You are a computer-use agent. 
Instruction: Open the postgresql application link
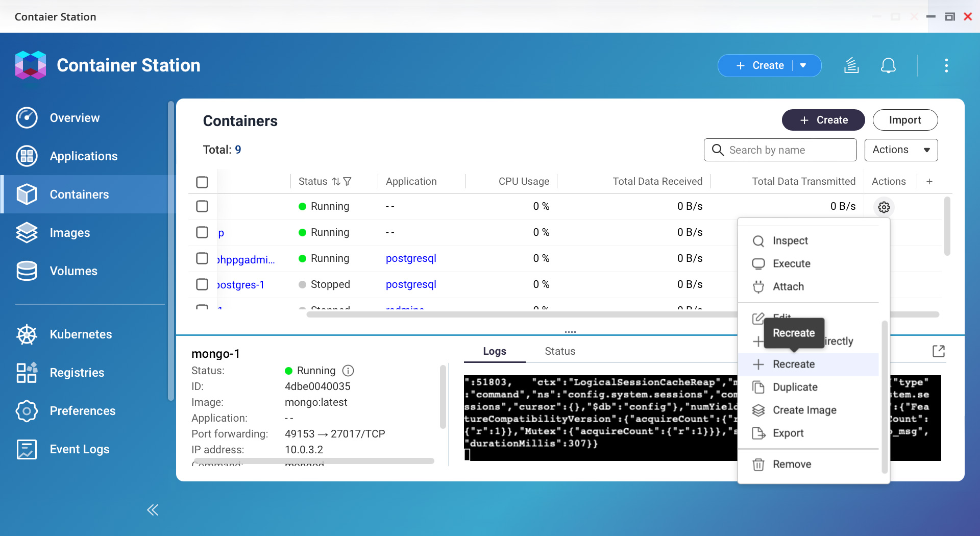(x=411, y=258)
